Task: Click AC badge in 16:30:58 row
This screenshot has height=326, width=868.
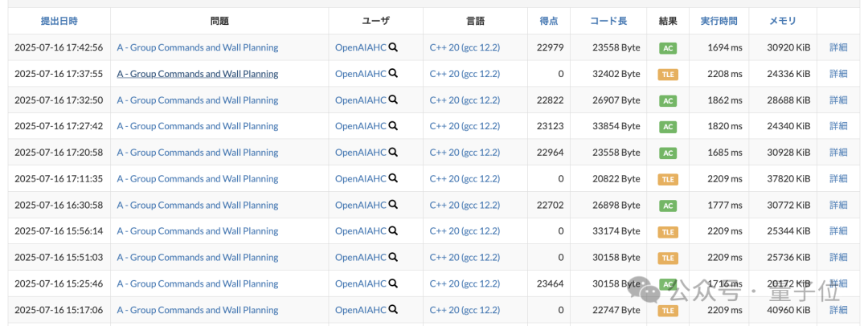Action: [x=668, y=206]
